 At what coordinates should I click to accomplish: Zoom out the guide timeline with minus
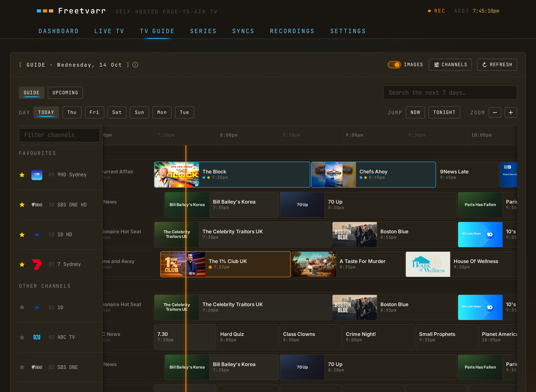tap(495, 112)
